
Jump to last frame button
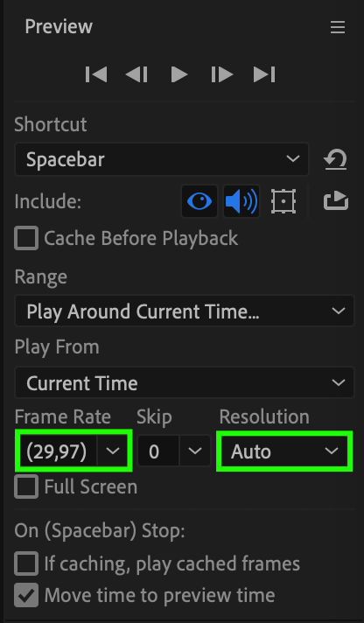point(264,74)
